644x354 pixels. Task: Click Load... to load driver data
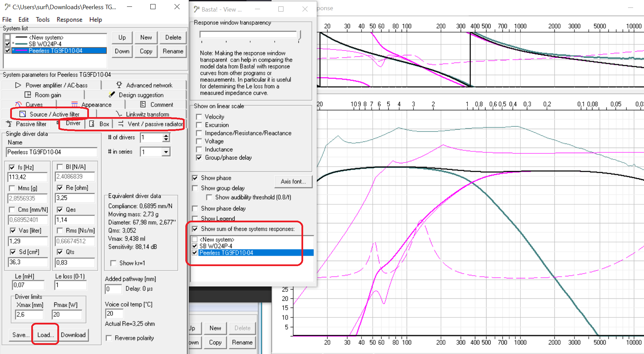(x=45, y=335)
